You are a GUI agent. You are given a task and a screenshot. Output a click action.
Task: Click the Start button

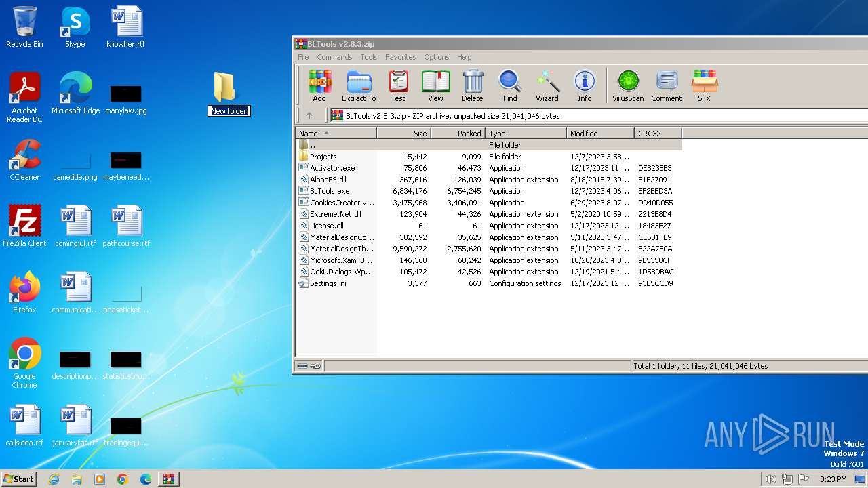point(19,479)
